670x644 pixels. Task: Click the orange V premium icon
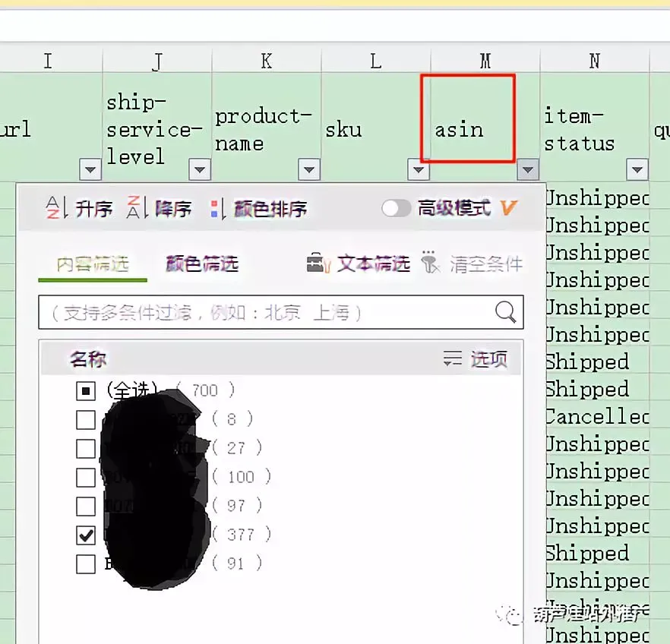[508, 207]
